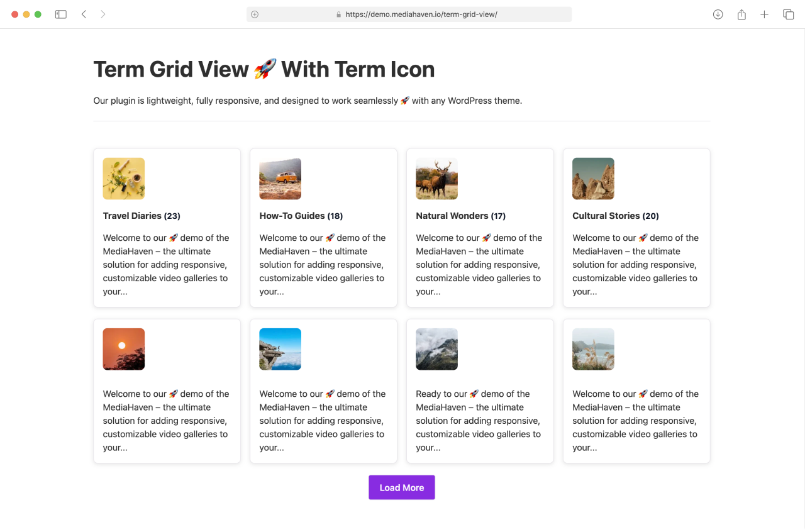Screen dimensions: 805x532
Task: Select the deer thumbnail image
Action: coord(436,179)
